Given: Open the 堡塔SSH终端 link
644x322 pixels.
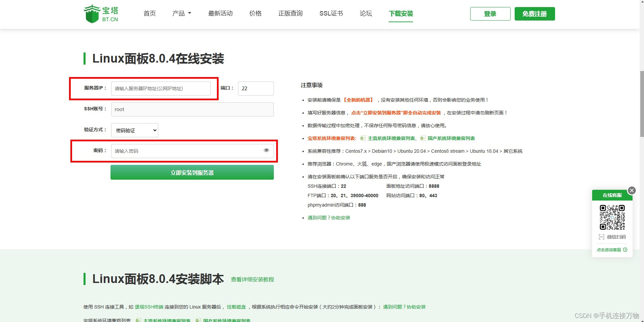Looking at the screenshot, I should click(149, 307).
